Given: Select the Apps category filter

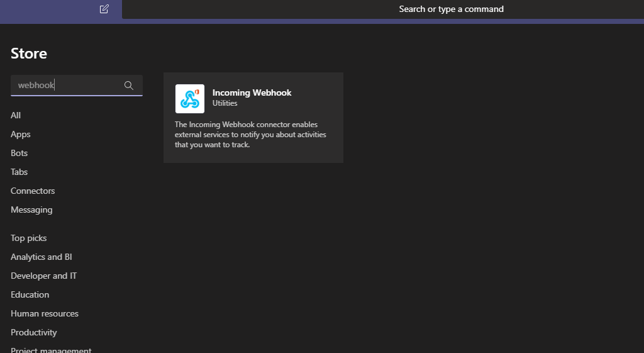Looking at the screenshot, I should tap(21, 134).
